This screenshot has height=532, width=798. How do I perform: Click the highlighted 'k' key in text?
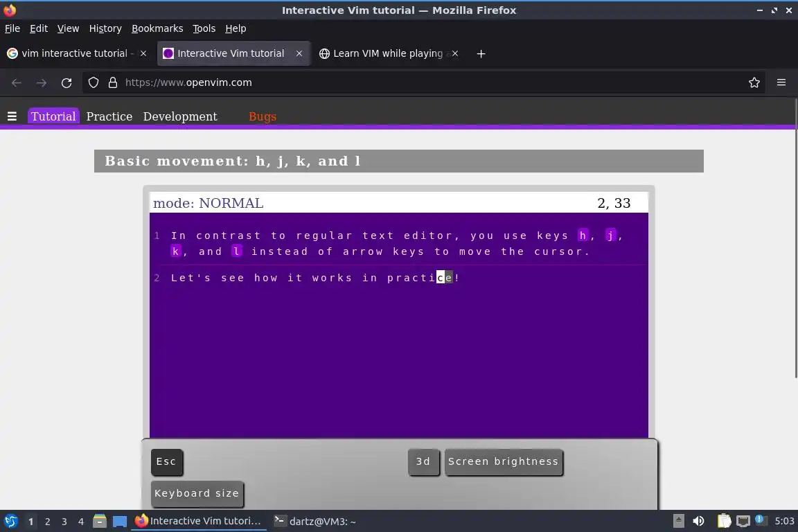pos(175,251)
